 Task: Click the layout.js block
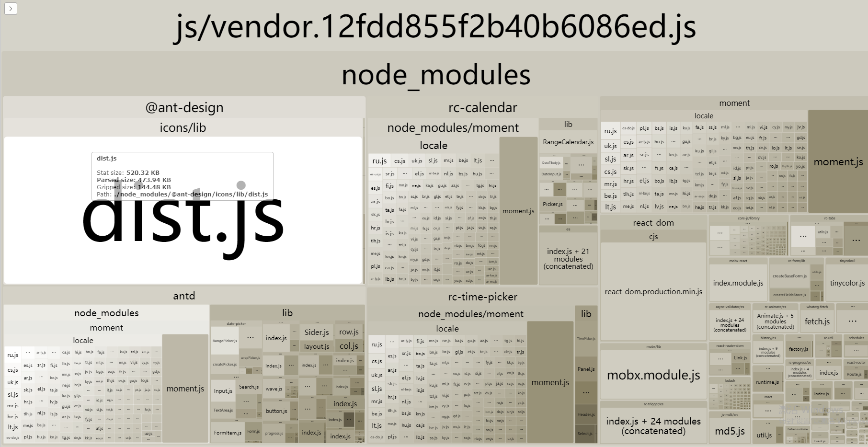[317, 346]
